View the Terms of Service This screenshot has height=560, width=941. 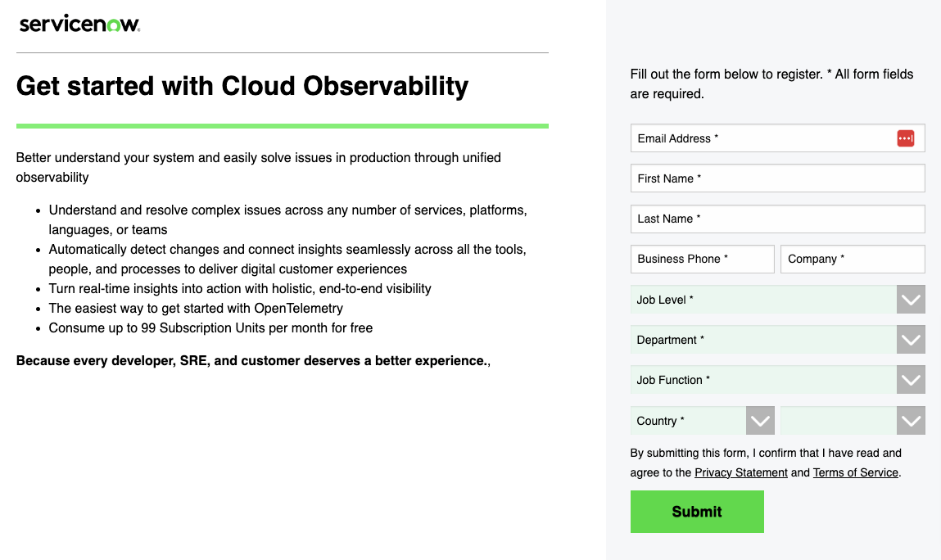855,472
